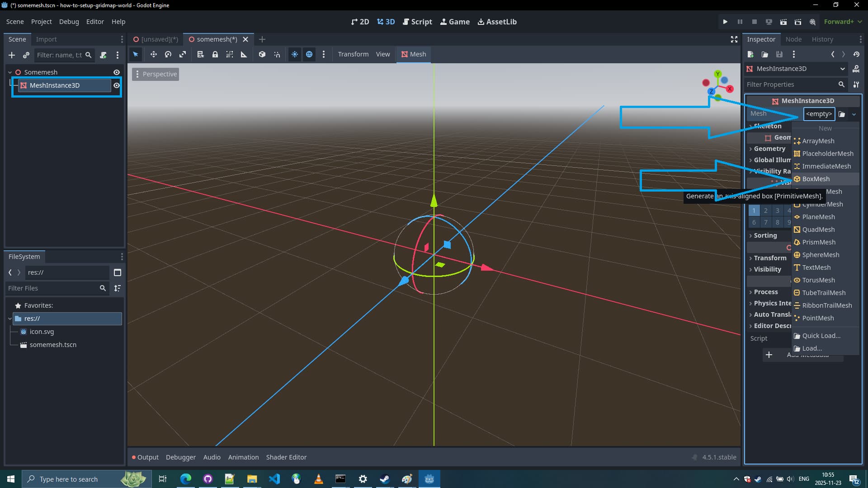Click Load... in the mesh menu
This screenshot has height=488, width=868.
[x=811, y=348]
